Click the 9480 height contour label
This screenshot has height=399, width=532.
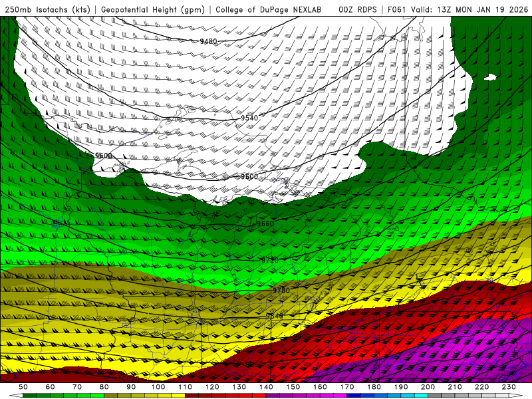click(208, 41)
